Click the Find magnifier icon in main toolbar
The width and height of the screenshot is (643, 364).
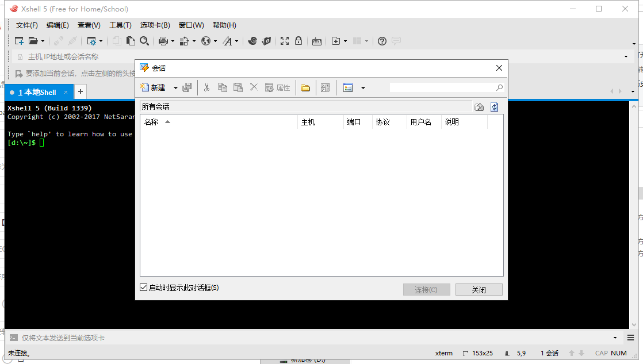(144, 41)
